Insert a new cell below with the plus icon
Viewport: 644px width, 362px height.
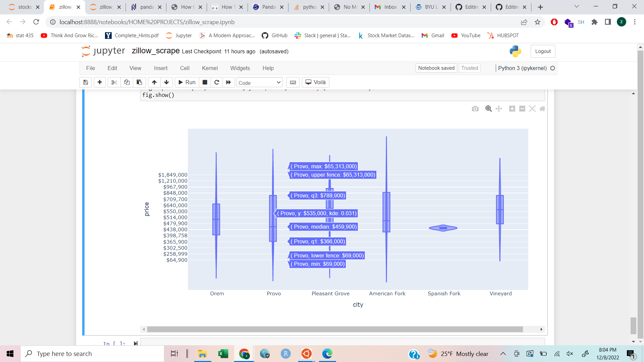click(x=100, y=82)
